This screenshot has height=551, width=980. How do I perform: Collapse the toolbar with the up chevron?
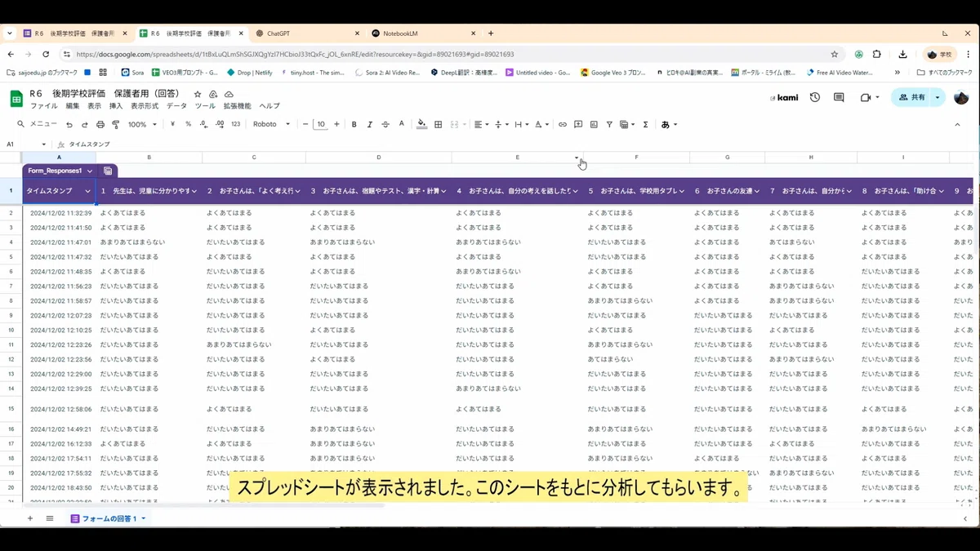point(957,125)
